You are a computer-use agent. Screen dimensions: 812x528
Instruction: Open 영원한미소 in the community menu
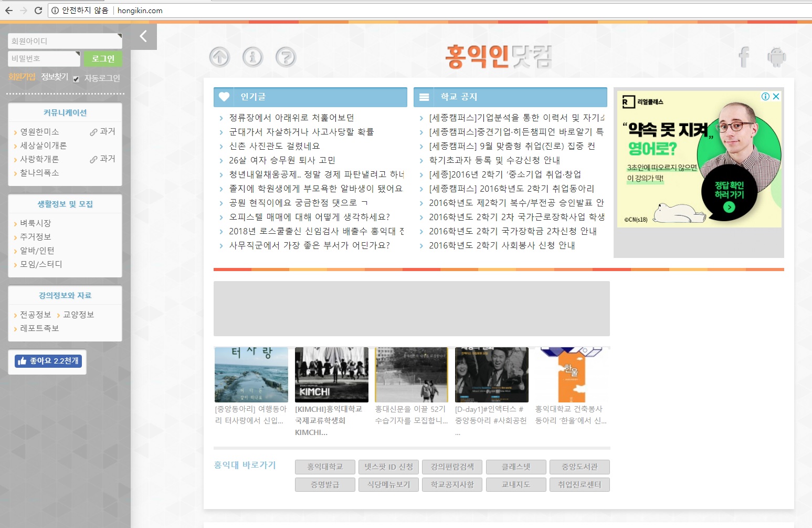[39, 132]
